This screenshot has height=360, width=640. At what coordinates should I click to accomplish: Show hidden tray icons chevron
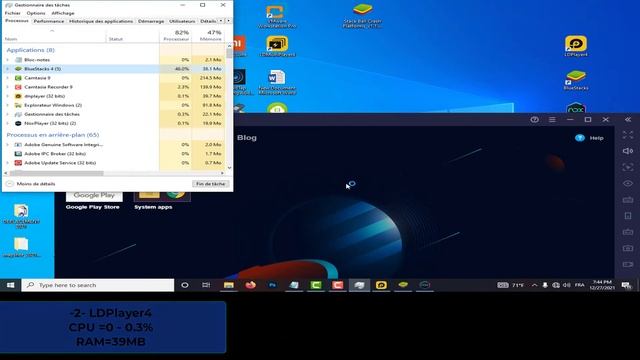[534, 285]
